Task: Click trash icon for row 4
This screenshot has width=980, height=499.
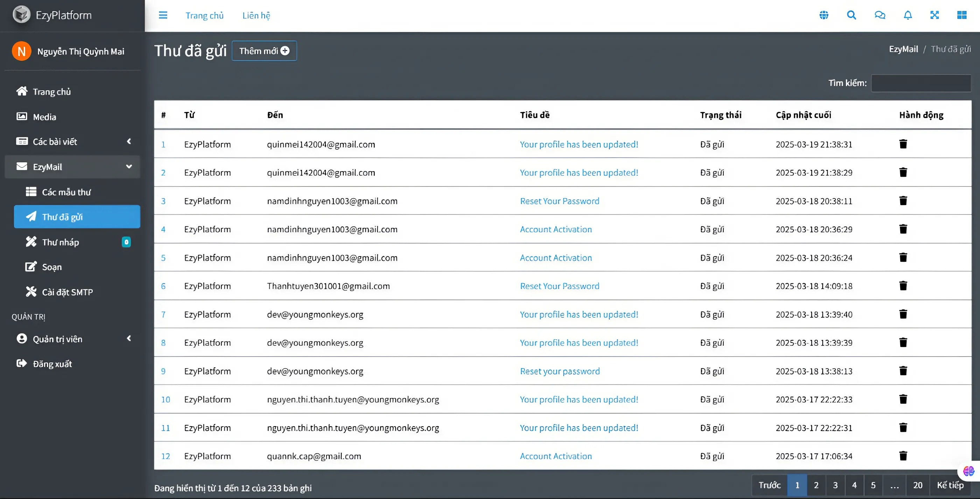Action: [903, 229]
